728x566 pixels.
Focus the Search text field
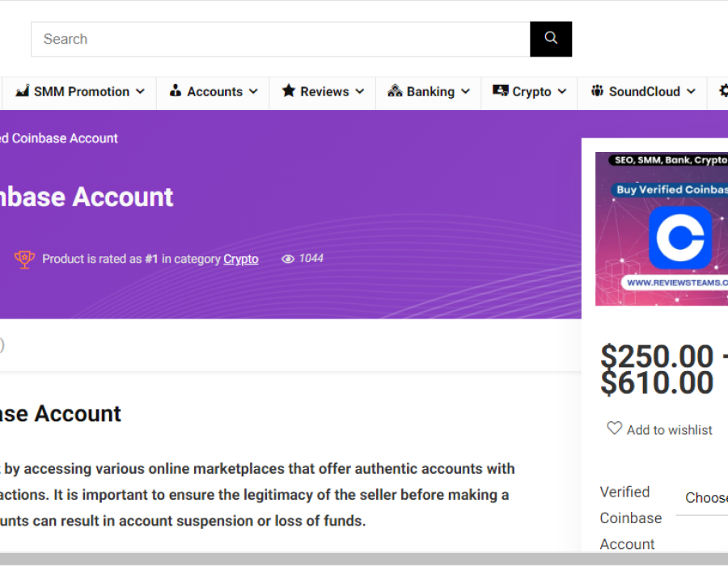pos(280,39)
